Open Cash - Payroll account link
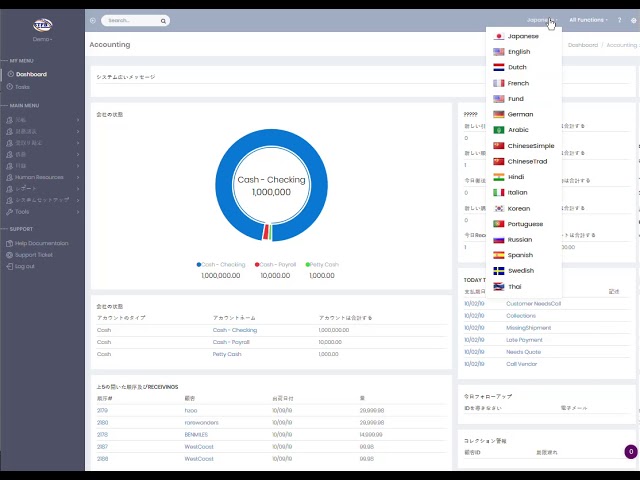 click(231, 342)
